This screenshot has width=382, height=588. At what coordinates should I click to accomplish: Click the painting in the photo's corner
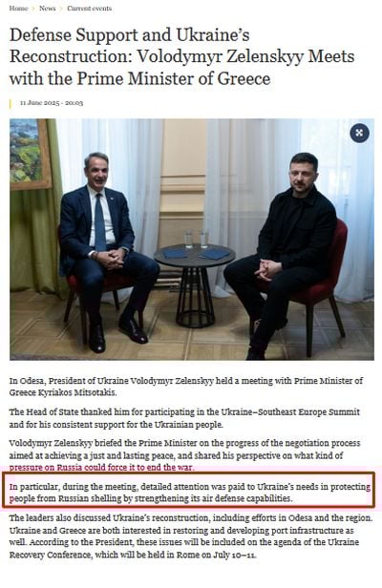30,154
